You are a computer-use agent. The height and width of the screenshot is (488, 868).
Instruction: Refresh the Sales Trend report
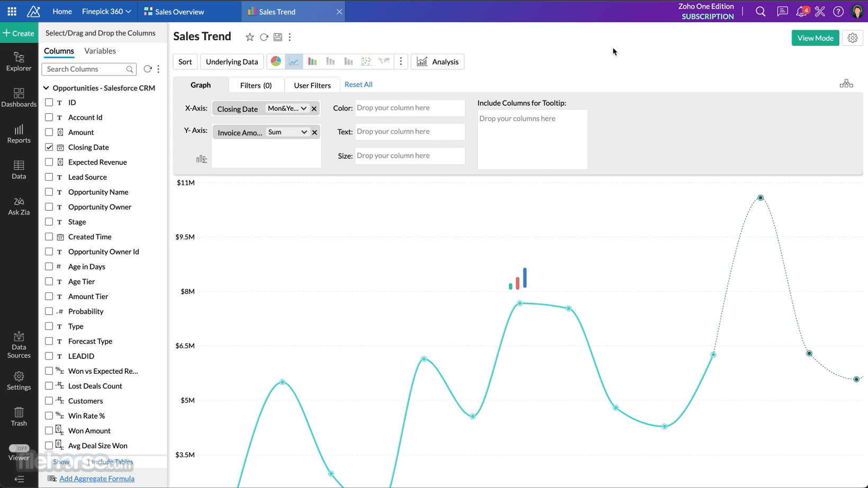pyautogui.click(x=264, y=37)
